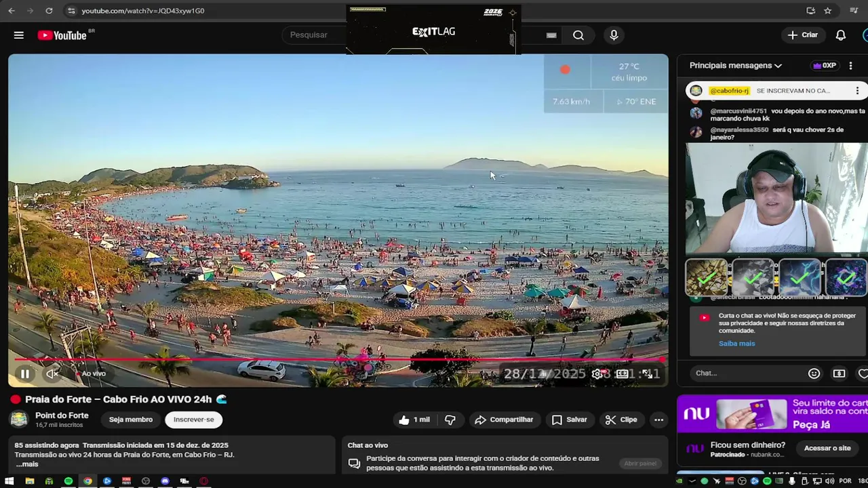868x488 pixels.
Task: Open Super Chat money icon
Action: [x=839, y=373]
